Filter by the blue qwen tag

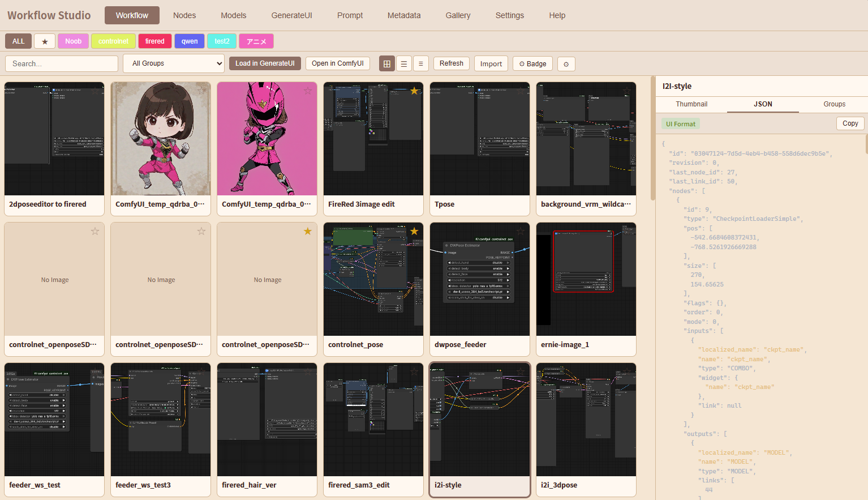coord(190,41)
